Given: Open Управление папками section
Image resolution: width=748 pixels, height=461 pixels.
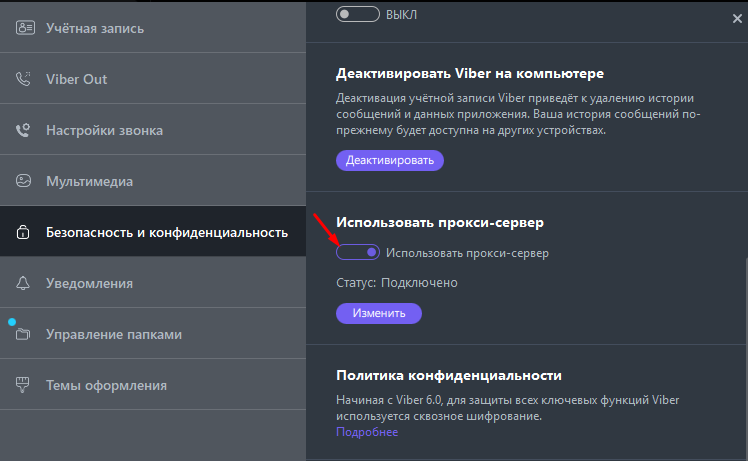Looking at the screenshot, I should (x=153, y=334).
